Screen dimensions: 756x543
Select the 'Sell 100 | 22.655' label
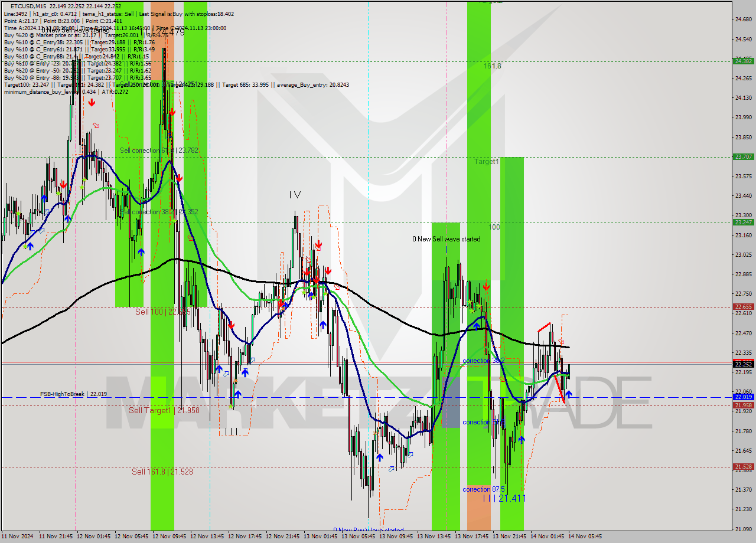point(162,312)
